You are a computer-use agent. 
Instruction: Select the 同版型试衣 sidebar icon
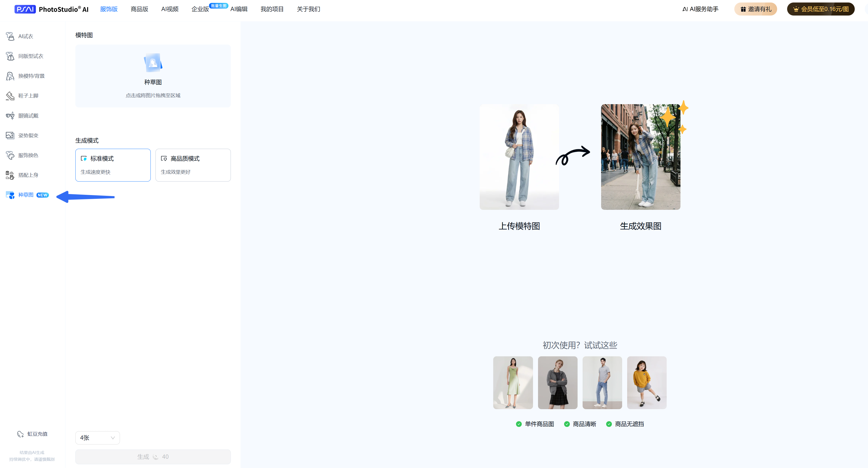(10, 56)
